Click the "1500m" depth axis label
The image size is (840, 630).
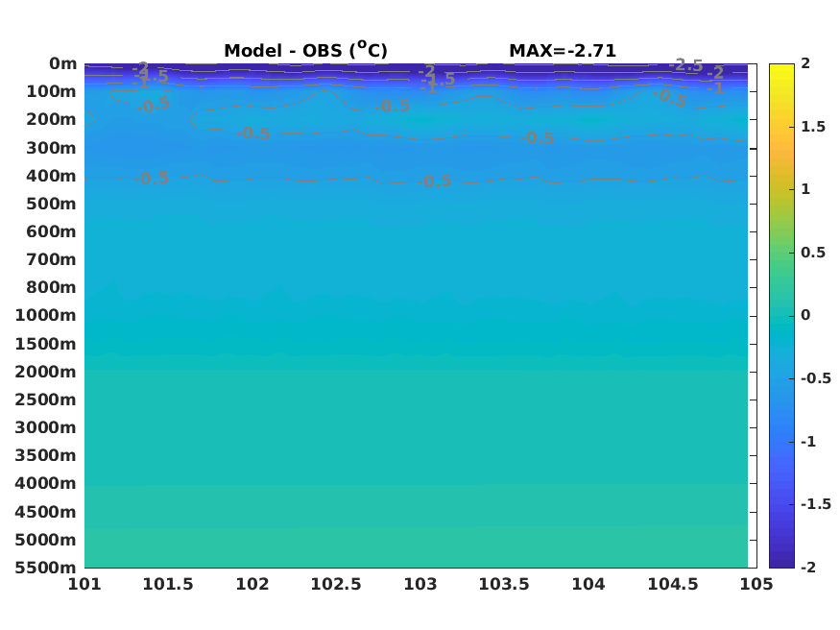(x=45, y=344)
